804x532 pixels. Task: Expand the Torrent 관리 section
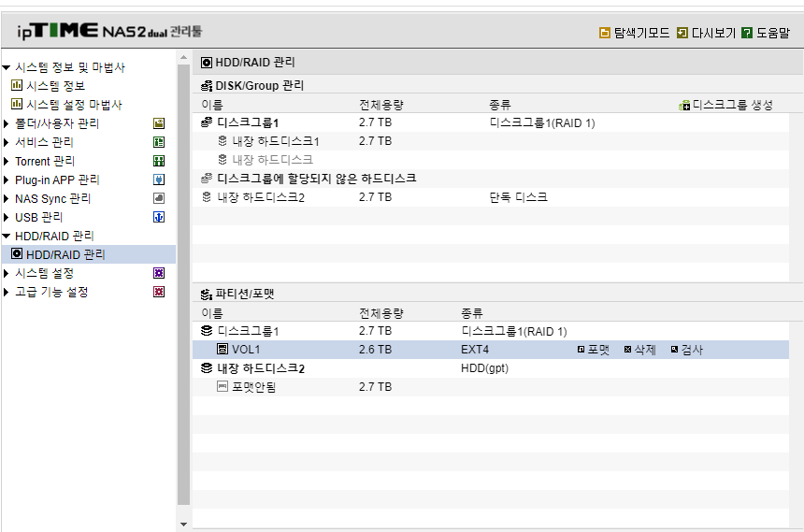tap(7, 161)
